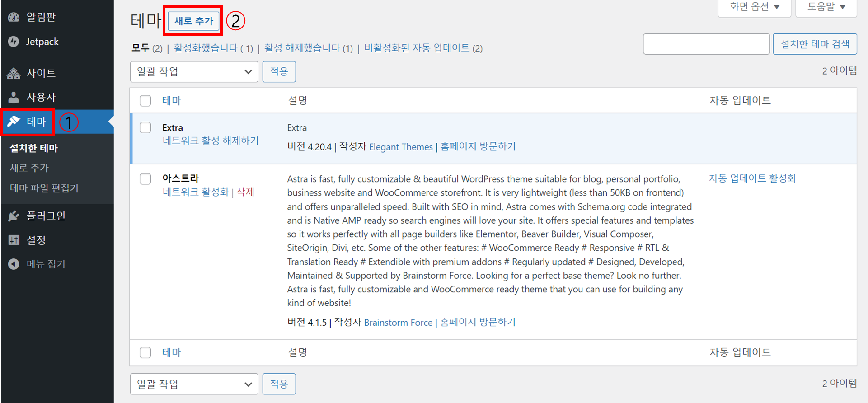Open Brainstorm Force author link
The height and width of the screenshot is (403, 868).
coord(398,323)
